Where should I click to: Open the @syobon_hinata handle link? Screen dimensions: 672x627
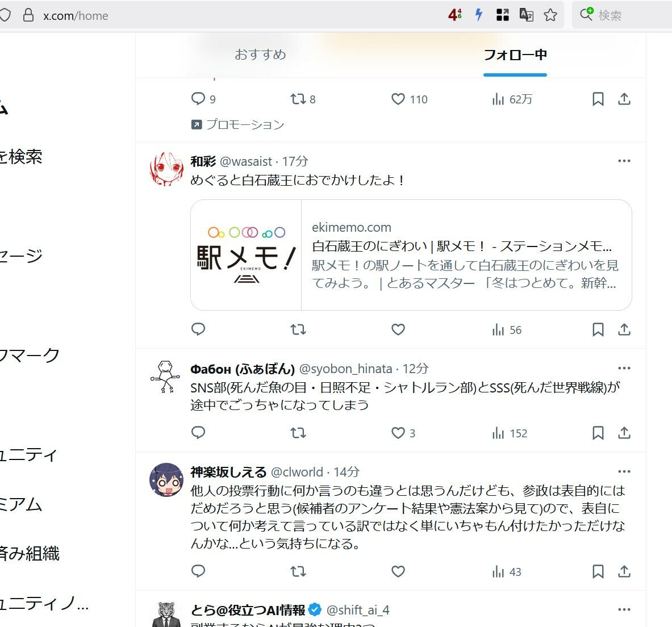click(345, 369)
